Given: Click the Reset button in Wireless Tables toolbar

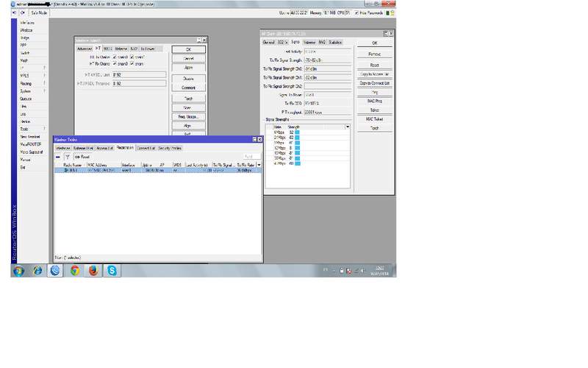Looking at the screenshot, I should (82, 157).
